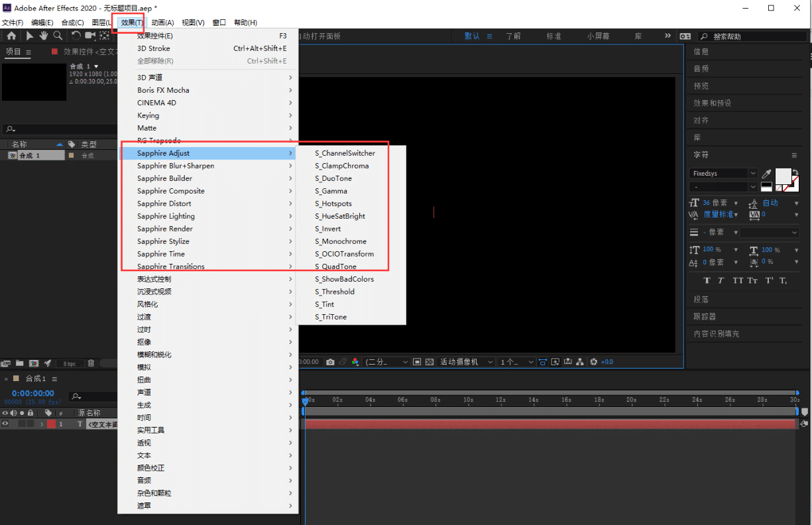Select the Hand tool
This screenshot has width=812, height=525.
[x=44, y=36]
